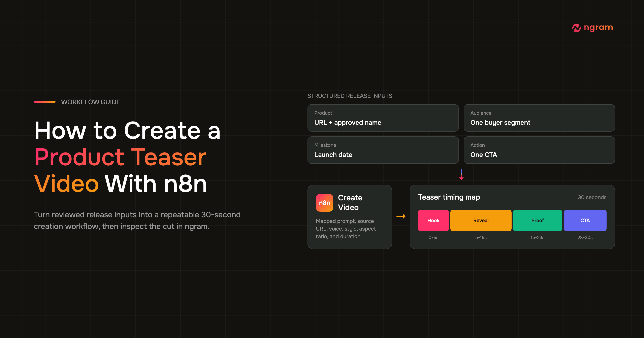Viewport: 644px width, 338px height.
Task: Click the purple CTA timing block
Action: coord(585,220)
